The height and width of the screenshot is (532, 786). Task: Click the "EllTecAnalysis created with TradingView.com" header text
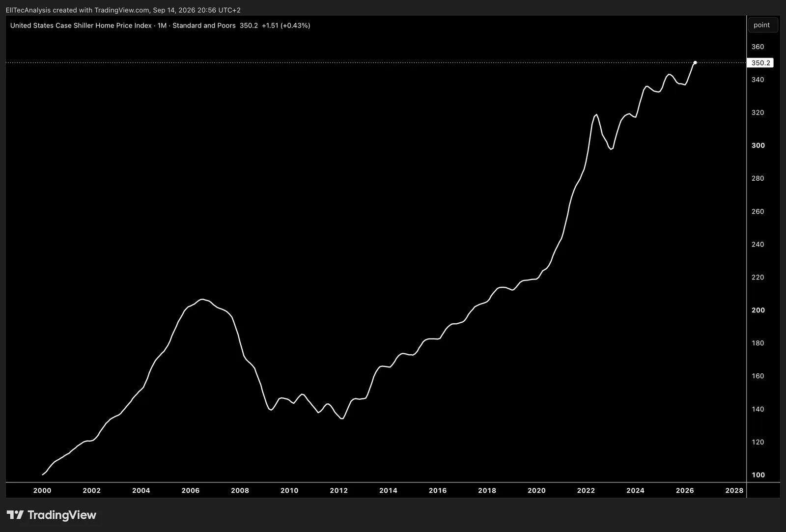(78, 10)
